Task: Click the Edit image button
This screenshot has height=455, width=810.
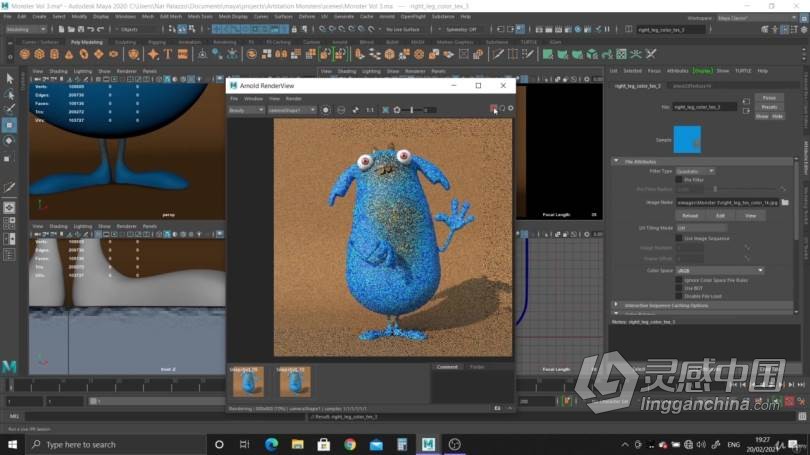Action: click(x=720, y=216)
